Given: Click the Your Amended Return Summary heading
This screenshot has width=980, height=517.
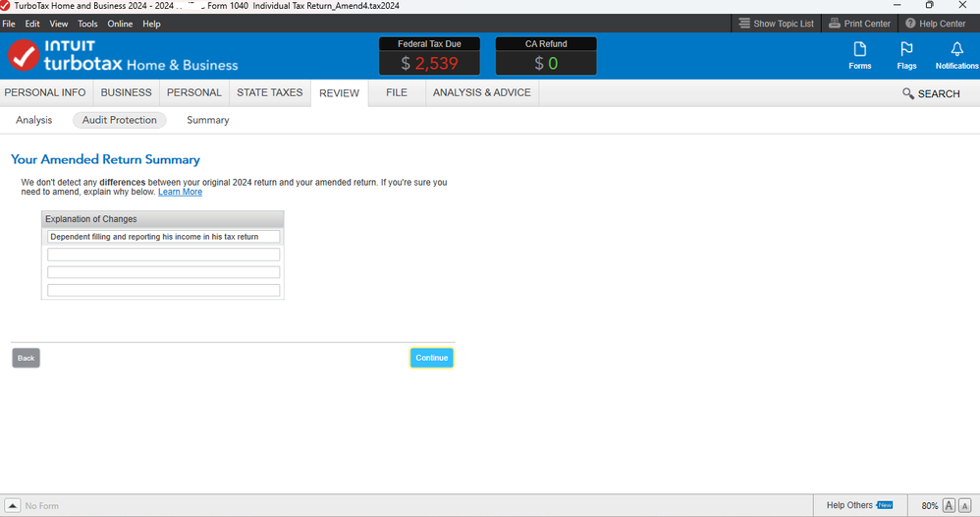Looking at the screenshot, I should tap(105, 159).
